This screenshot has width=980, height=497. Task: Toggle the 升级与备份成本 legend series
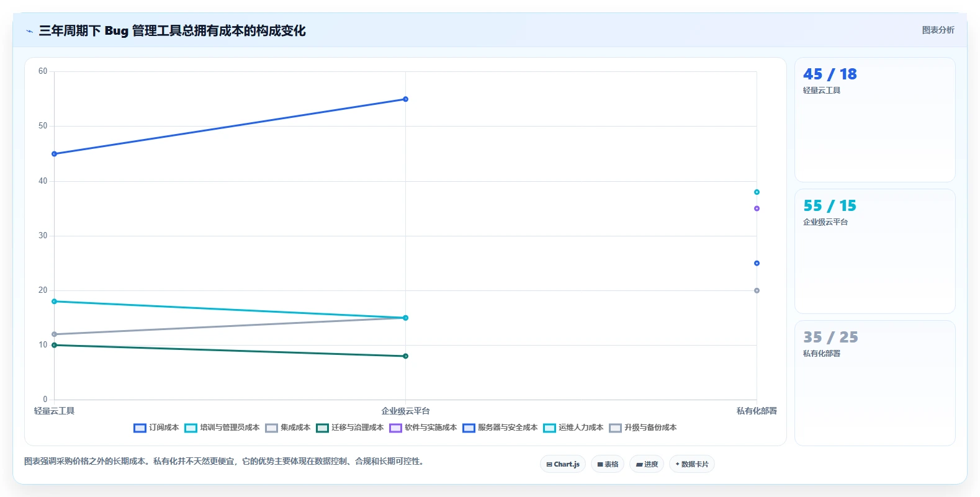[643, 428]
